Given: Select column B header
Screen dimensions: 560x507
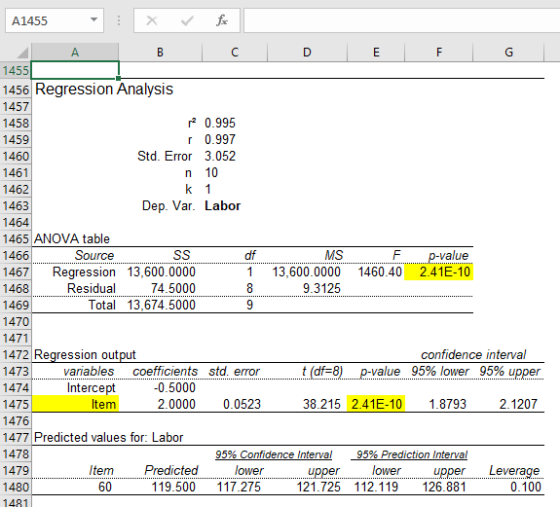Looking at the screenshot, I should coord(160,52).
